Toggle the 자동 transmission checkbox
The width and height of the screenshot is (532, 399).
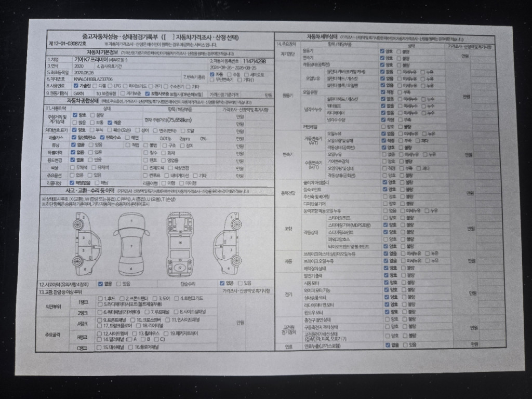(212, 74)
